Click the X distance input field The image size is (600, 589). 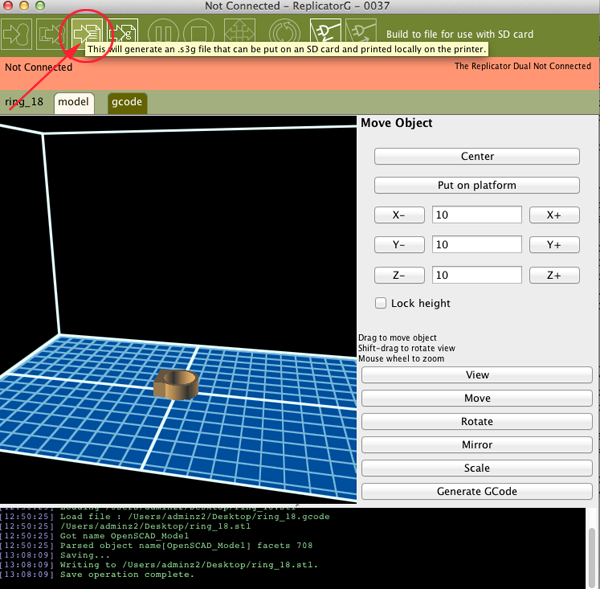pos(477,215)
